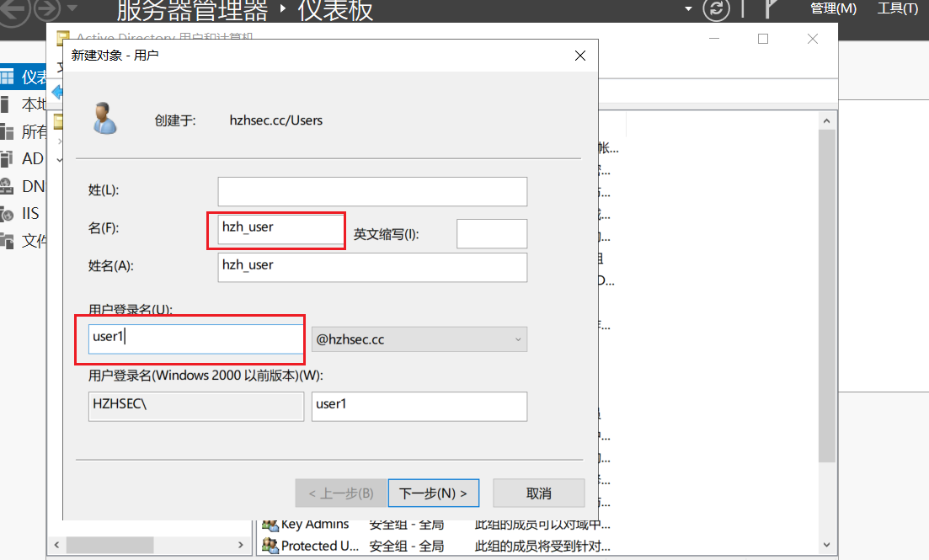The image size is (929, 560).
Task: Click the scroll down arrow of list
Action: (826, 545)
